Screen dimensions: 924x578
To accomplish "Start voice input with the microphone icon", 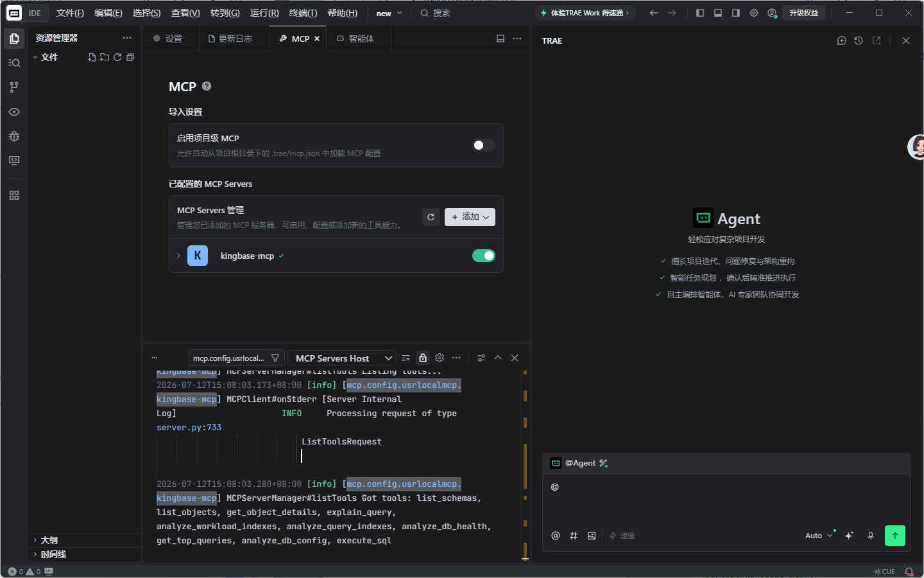I will (x=871, y=536).
